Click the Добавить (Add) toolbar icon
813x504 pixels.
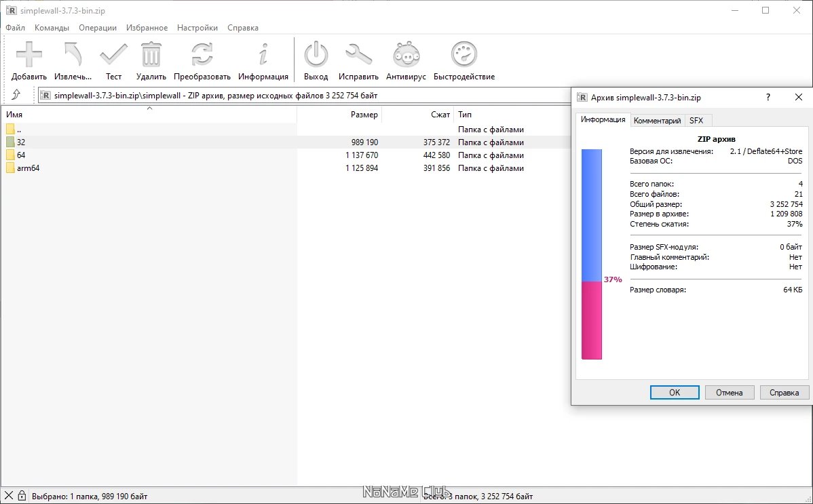tap(29, 55)
